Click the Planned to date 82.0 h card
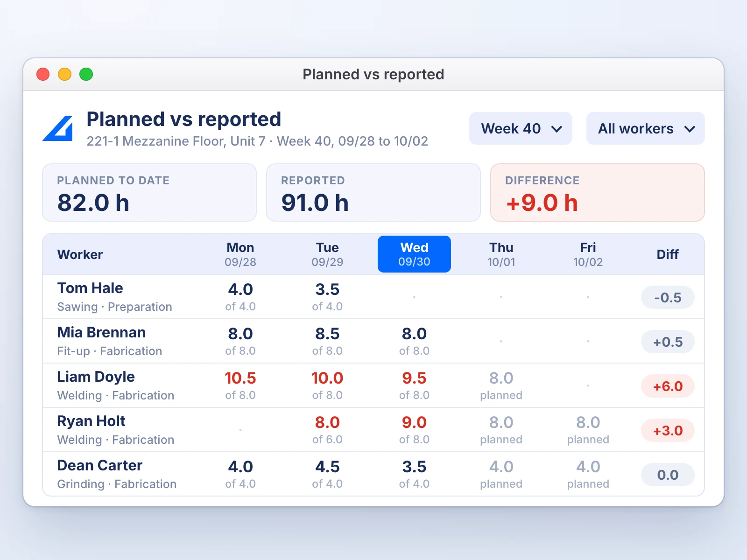 click(149, 192)
